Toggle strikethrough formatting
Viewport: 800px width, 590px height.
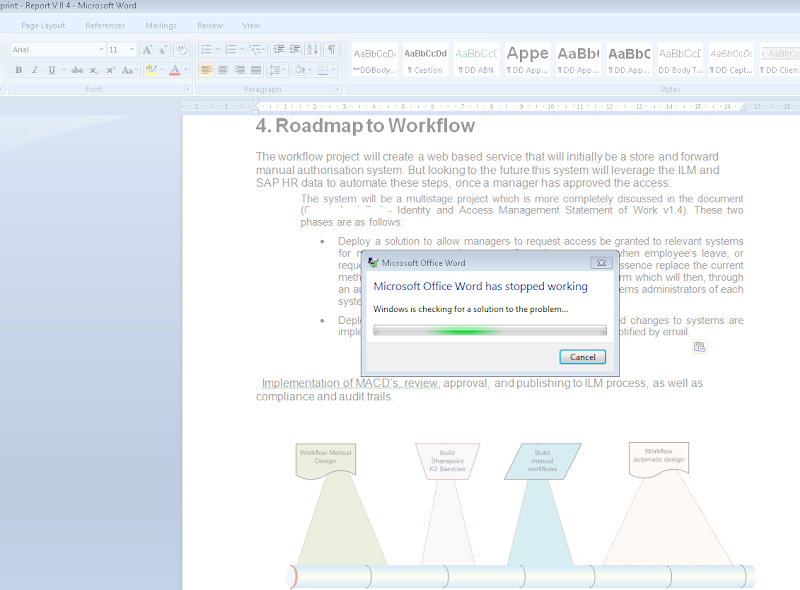tap(77, 70)
